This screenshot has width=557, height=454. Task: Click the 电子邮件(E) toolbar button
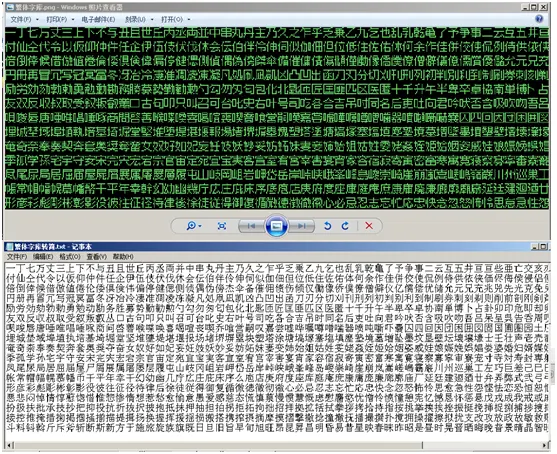pyautogui.click(x=98, y=19)
